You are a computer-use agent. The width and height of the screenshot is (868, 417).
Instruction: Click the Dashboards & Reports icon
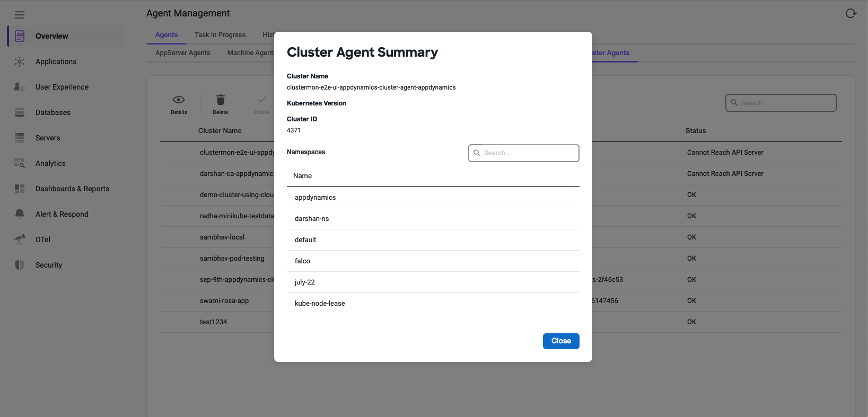click(20, 189)
